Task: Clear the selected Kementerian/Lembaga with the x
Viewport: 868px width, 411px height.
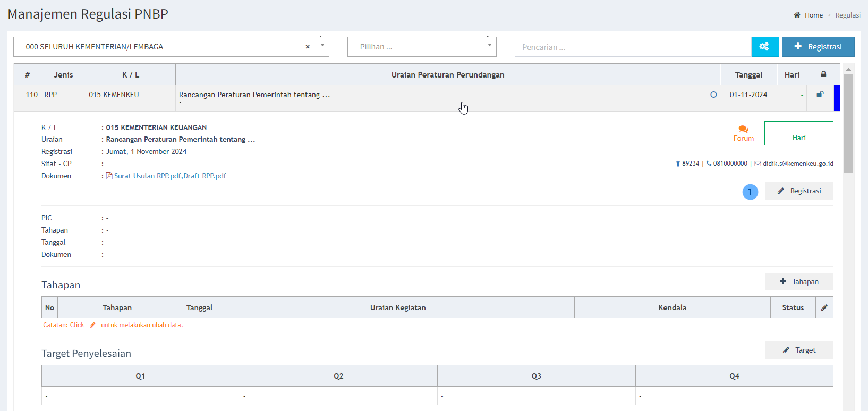Action: coord(308,47)
